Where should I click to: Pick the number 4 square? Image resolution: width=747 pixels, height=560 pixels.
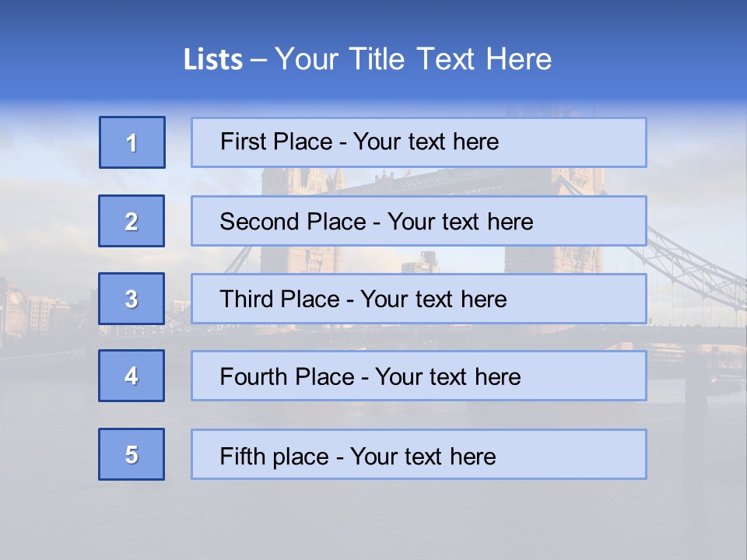click(x=132, y=376)
